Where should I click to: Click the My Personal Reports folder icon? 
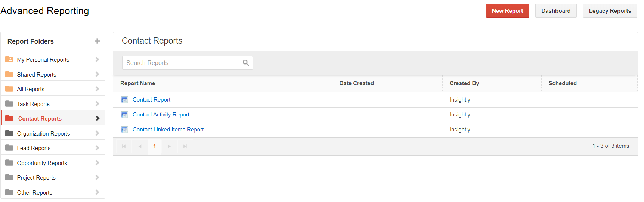point(9,59)
